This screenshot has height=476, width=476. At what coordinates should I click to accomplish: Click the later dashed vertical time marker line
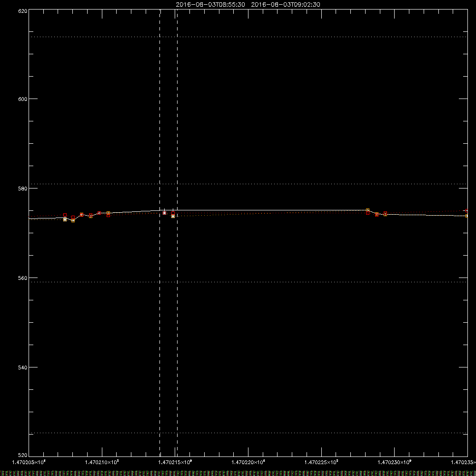tap(177, 233)
